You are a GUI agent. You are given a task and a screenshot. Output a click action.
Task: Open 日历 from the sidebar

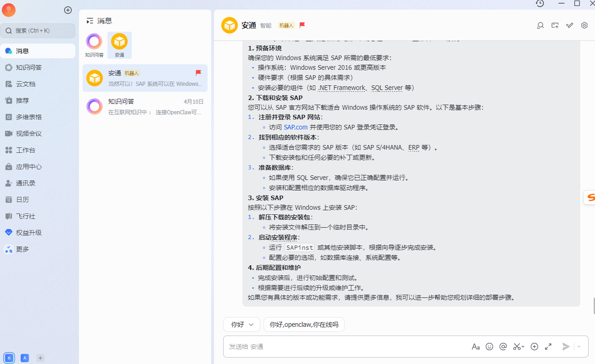point(38,200)
